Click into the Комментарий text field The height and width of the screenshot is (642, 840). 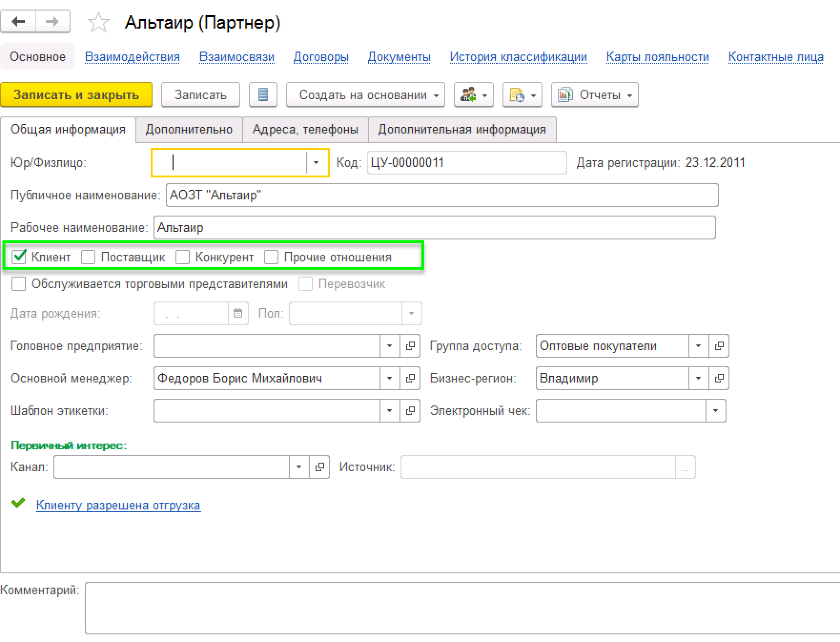tap(461, 608)
